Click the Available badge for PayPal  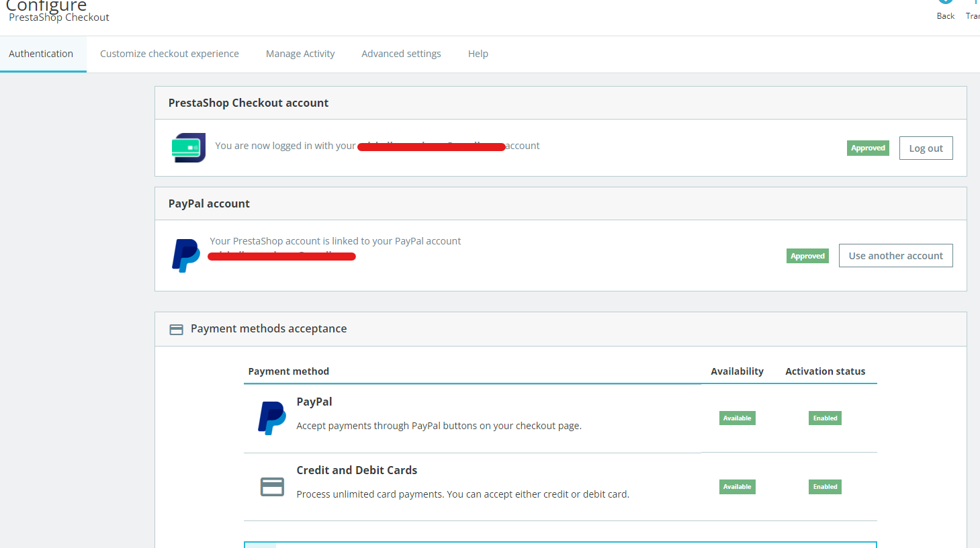pyautogui.click(x=737, y=418)
